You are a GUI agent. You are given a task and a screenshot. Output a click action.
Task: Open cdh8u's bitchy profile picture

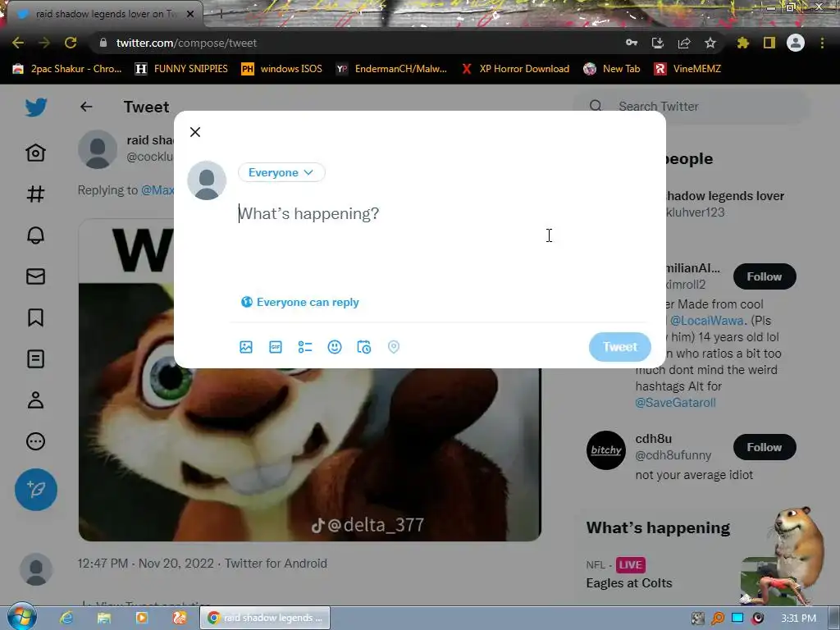click(606, 450)
